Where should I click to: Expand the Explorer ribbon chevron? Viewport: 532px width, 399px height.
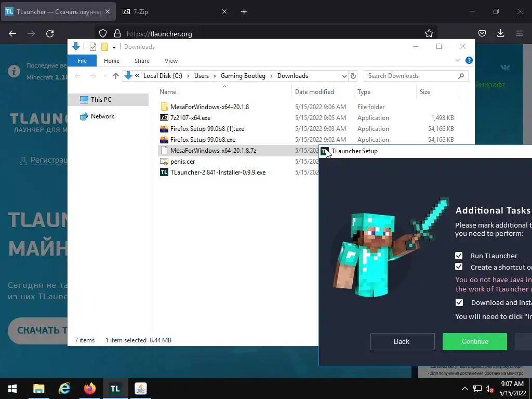pyautogui.click(x=457, y=60)
